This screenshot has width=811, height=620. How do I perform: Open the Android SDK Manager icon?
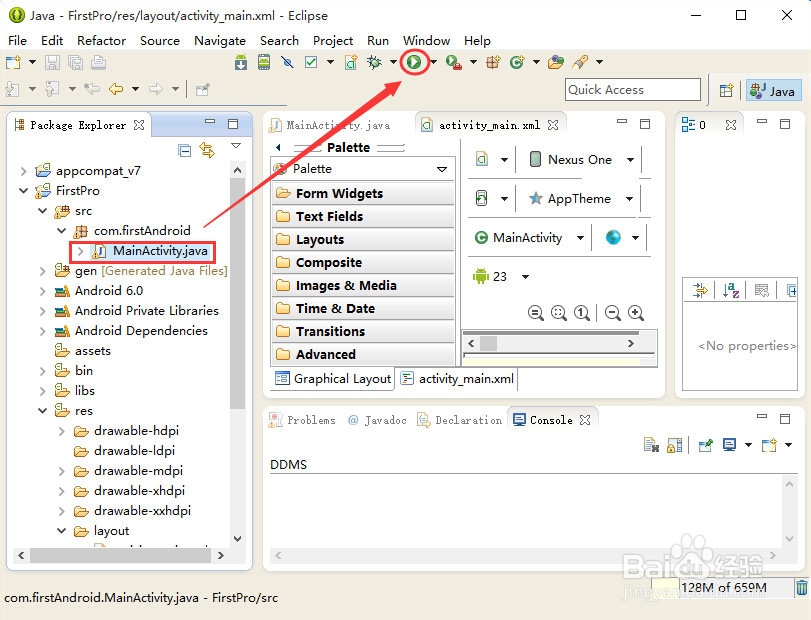(241, 63)
